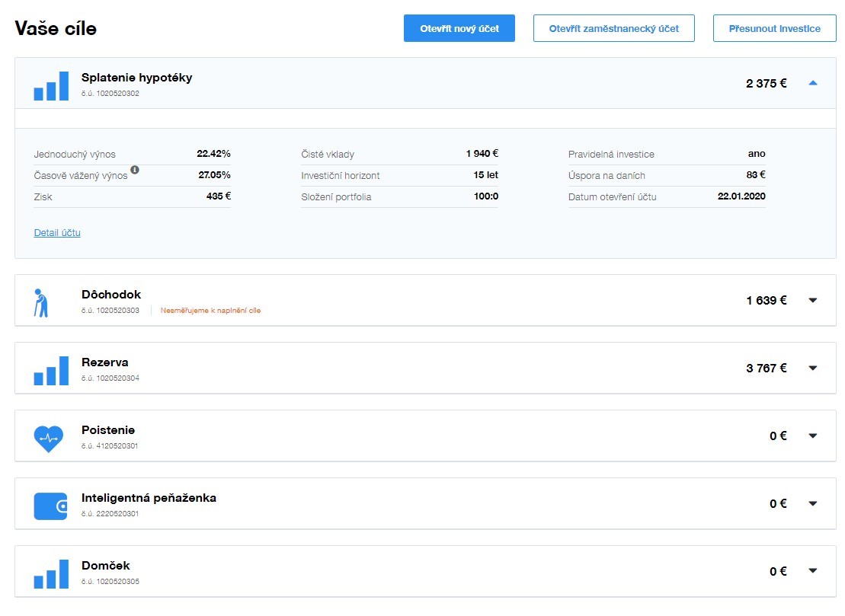Expand the Dôchodok account details
This screenshot has width=845, height=616.
pos(812,300)
